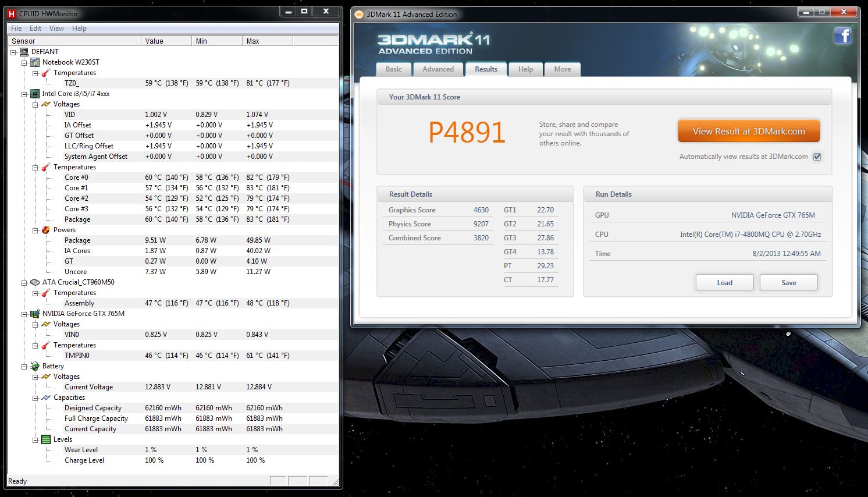Click the Powers flame icon
868x497 pixels.
pos(46,230)
